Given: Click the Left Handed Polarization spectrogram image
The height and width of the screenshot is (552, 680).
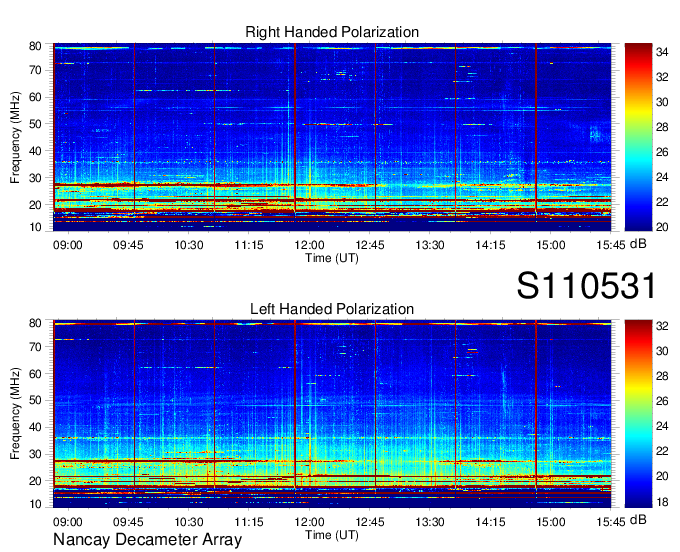Looking at the screenshot, I should [x=332, y=414].
